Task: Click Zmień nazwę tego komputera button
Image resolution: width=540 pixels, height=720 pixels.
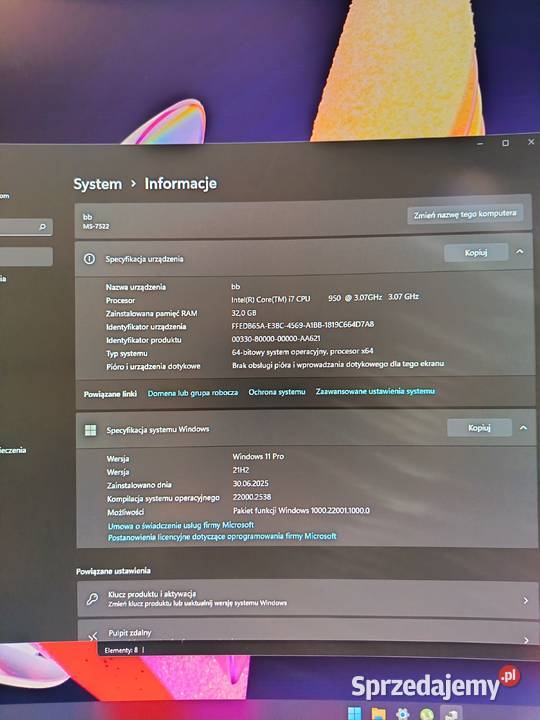Action: click(465, 214)
